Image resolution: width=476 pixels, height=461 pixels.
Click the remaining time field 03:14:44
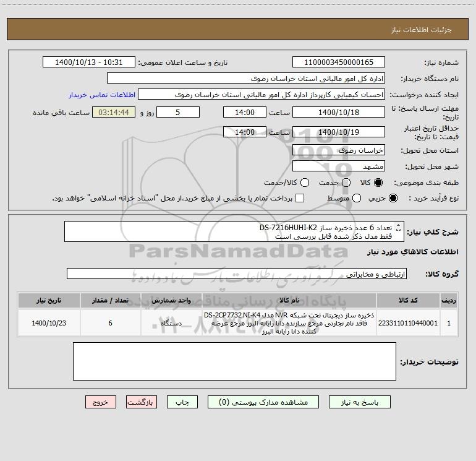pyautogui.click(x=114, y=112)
